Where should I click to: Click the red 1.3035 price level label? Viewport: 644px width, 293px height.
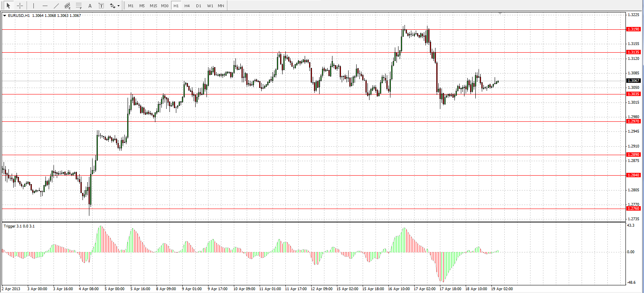point(634,94)
